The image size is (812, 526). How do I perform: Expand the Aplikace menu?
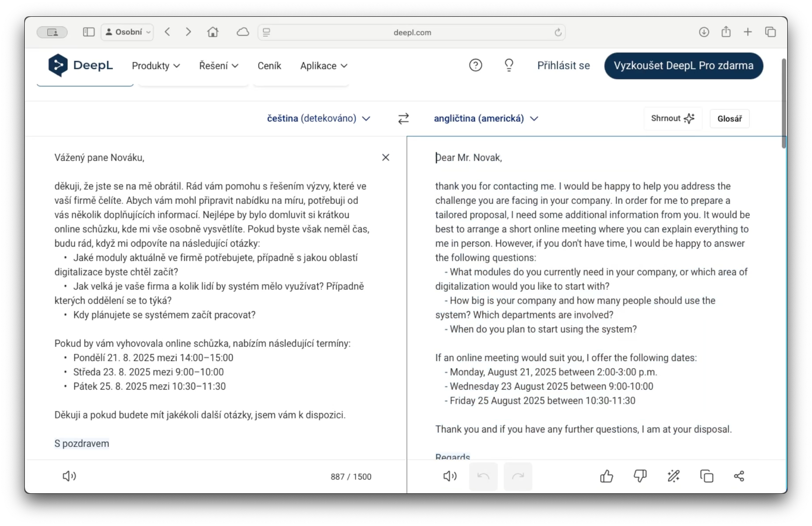click(x=324, y=66)
